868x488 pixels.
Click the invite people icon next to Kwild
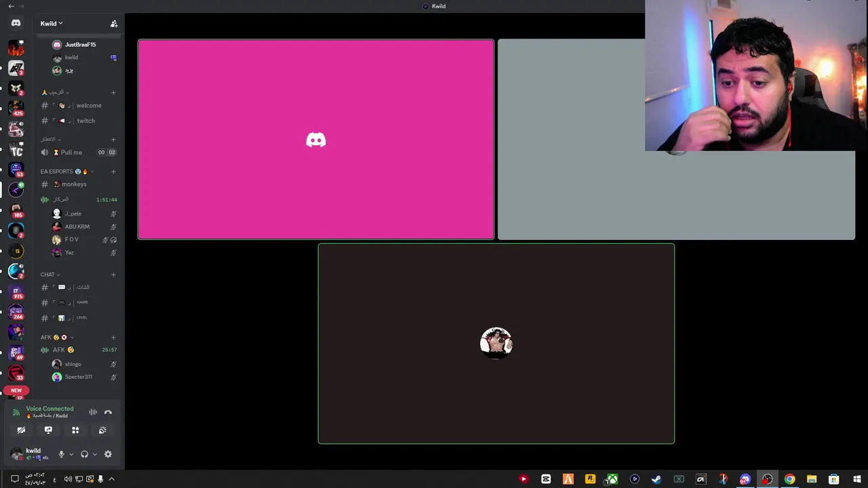[x=114, y=24]
